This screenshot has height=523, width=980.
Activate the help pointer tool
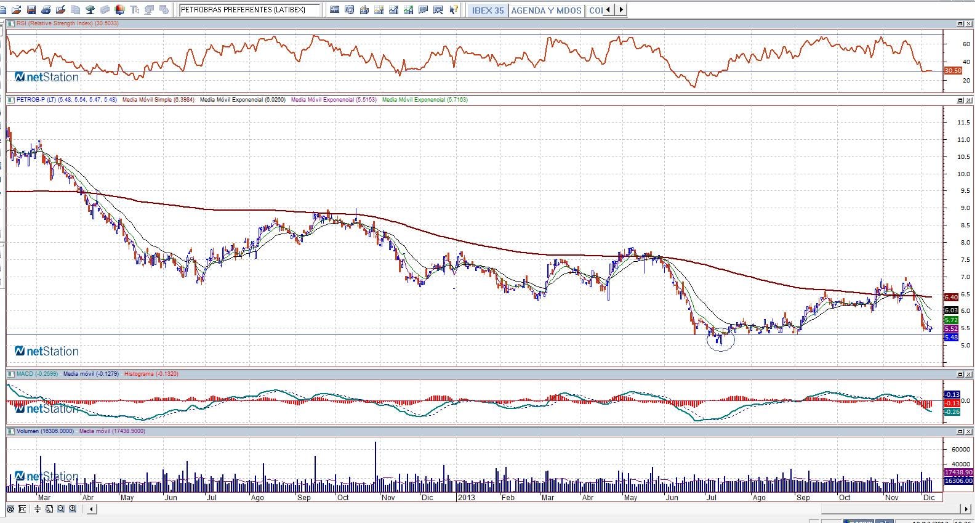point(453,10)
